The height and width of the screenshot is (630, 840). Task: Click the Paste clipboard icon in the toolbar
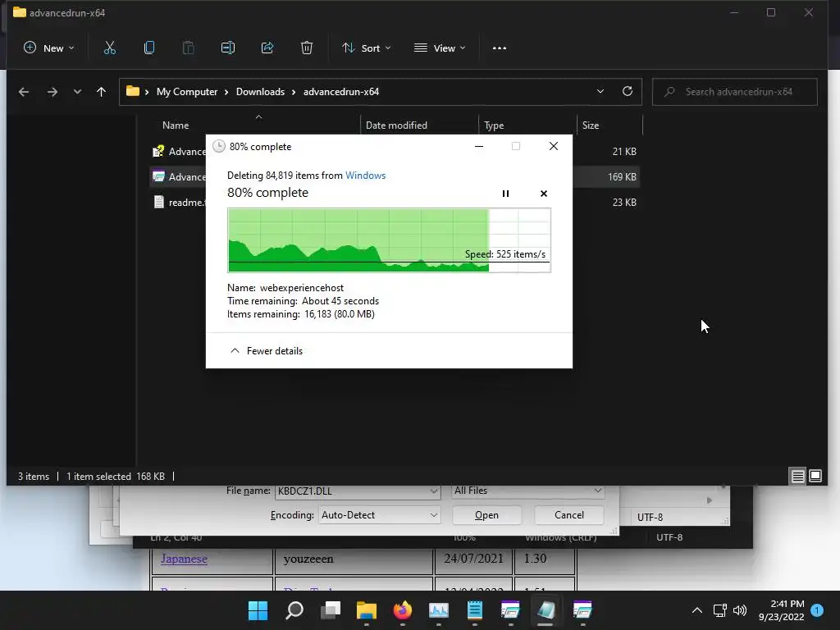coord(188,48)
